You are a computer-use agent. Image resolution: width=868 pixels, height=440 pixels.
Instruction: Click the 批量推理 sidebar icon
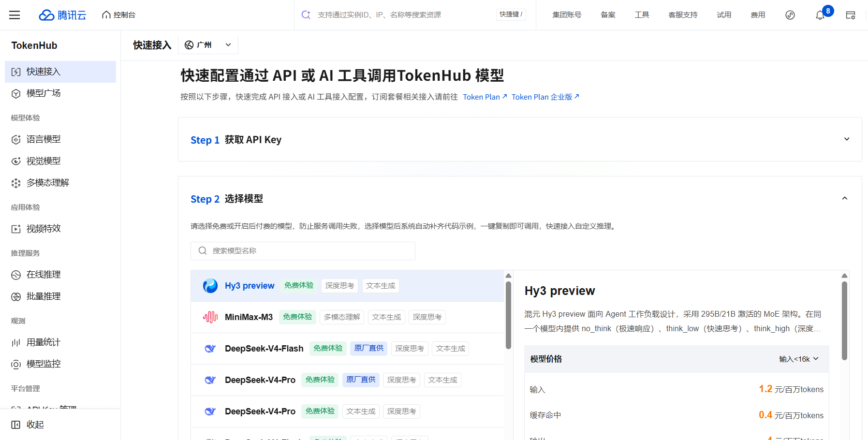click(x=16, y=297)
